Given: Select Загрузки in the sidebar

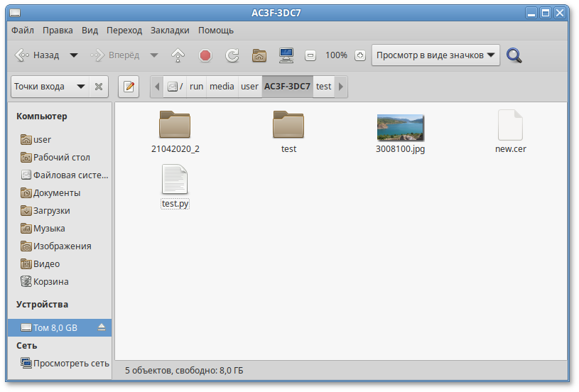Looking at the screenshot, I should pos(51,211).
